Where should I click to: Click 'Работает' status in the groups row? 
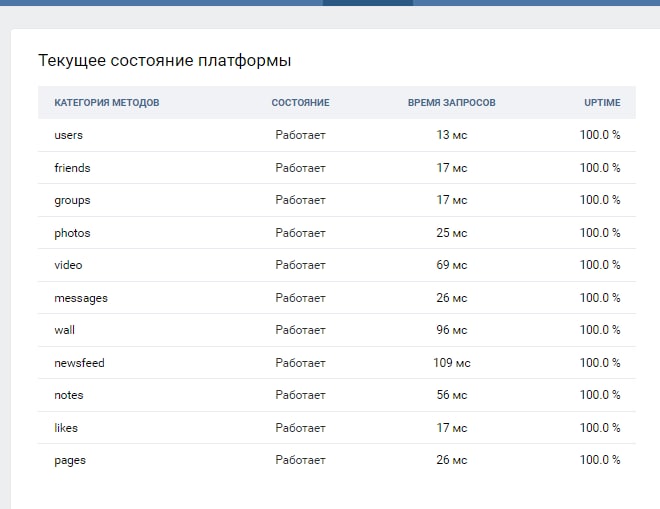pyautogui.click(x=301, y=200)
